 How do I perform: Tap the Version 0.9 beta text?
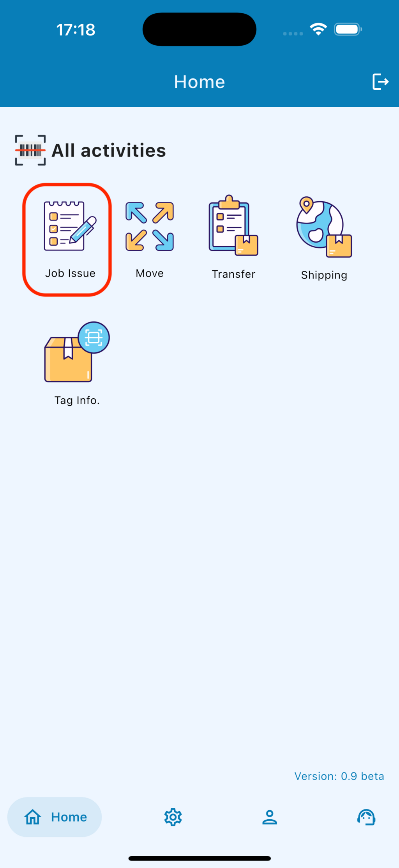point(339,776)
